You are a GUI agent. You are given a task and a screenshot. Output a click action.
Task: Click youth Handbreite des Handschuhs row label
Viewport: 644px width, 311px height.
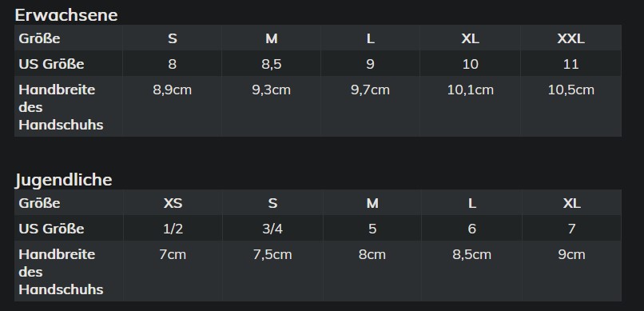(69, 271)
